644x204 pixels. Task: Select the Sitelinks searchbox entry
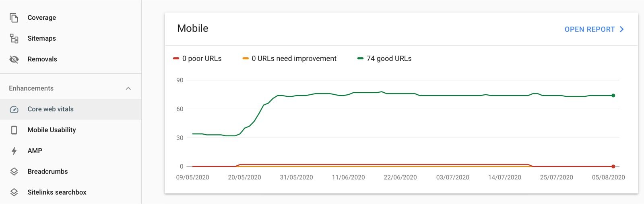pyautogui.click(x=57, y=192)
